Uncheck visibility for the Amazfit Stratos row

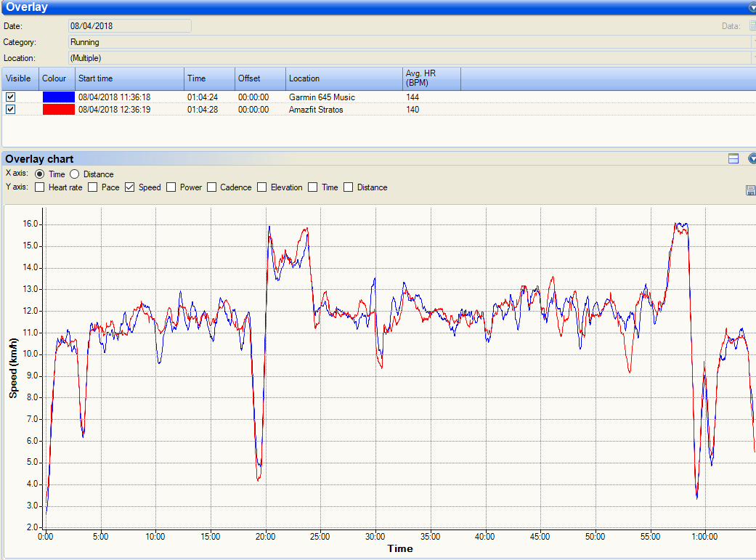point(11,109)
